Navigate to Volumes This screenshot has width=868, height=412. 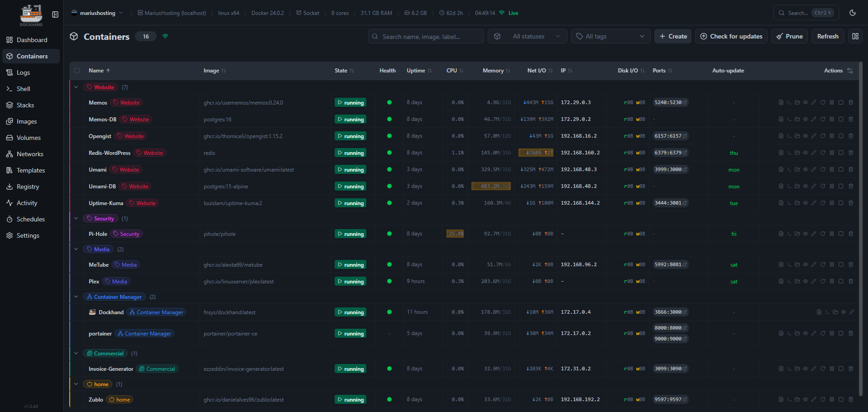(31, 138)
